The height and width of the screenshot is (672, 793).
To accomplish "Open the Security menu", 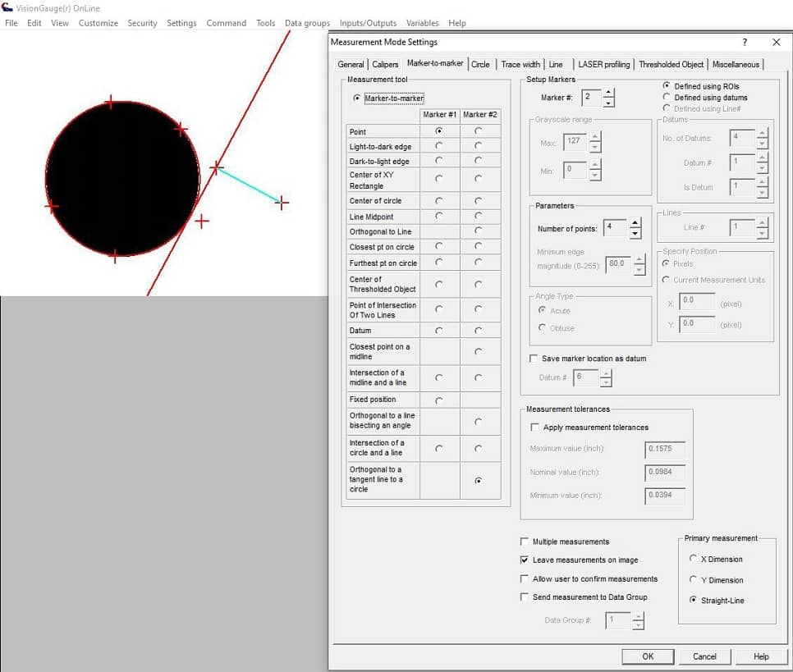I will [x=142, y=23].
